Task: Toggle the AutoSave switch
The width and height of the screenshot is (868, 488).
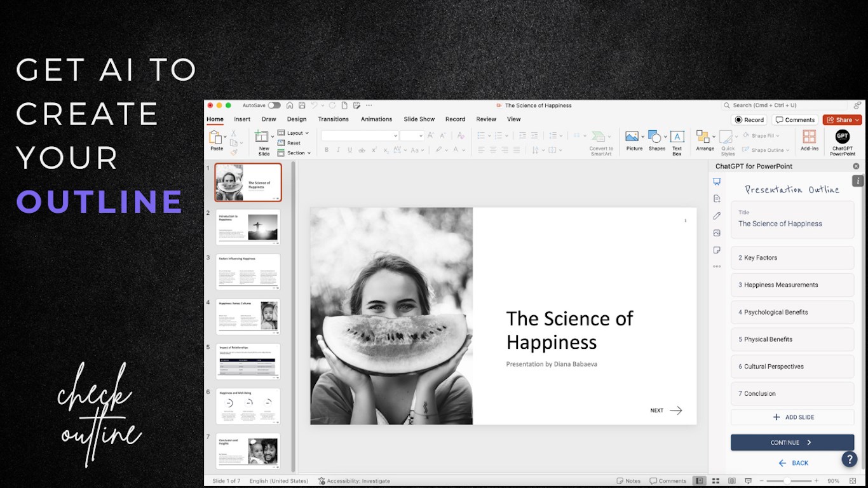Action: [x=274, y=105]
